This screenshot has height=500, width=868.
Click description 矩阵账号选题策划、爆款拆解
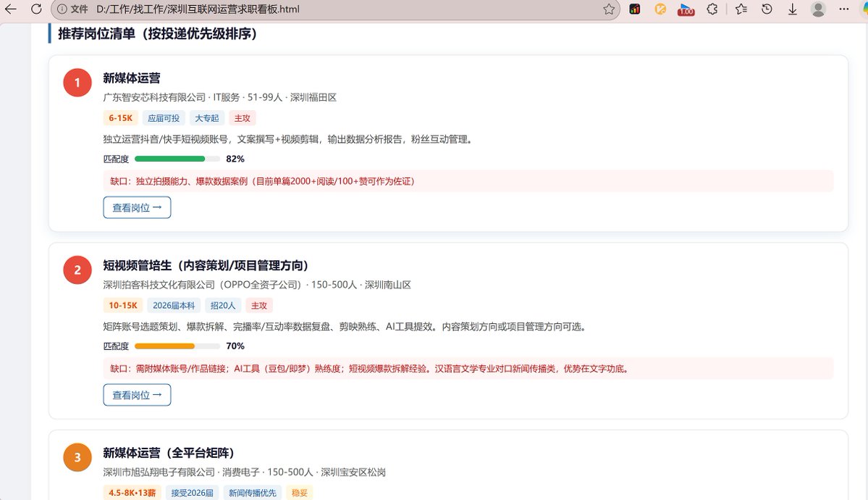pyautogui.click(x=346, y=327)
